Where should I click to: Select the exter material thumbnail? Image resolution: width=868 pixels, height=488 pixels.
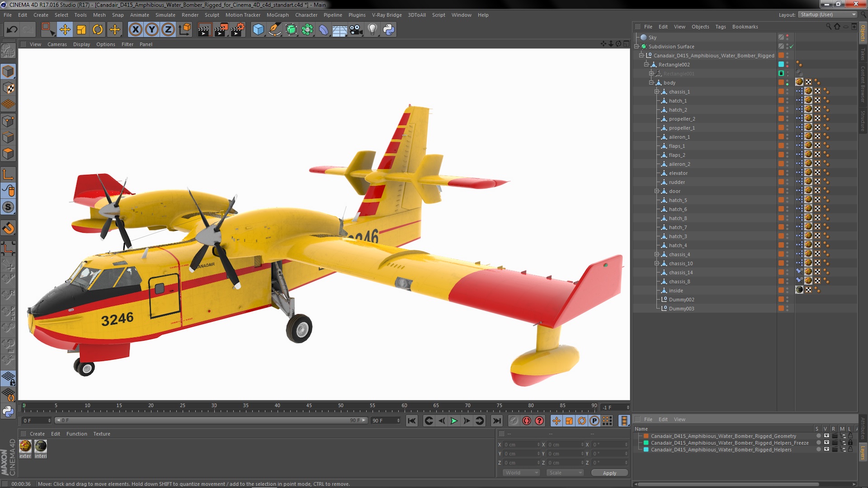[25, 446]
